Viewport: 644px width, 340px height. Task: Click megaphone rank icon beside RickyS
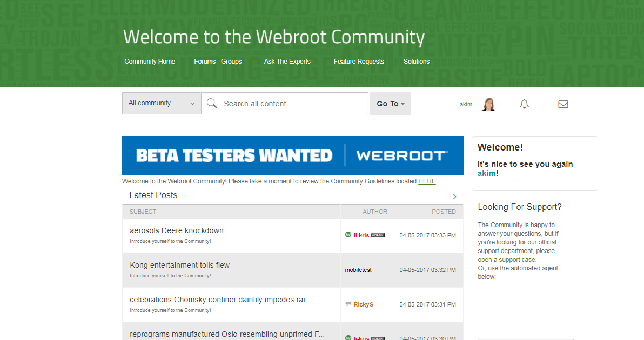pyautogui.click(x=348, y=304)
